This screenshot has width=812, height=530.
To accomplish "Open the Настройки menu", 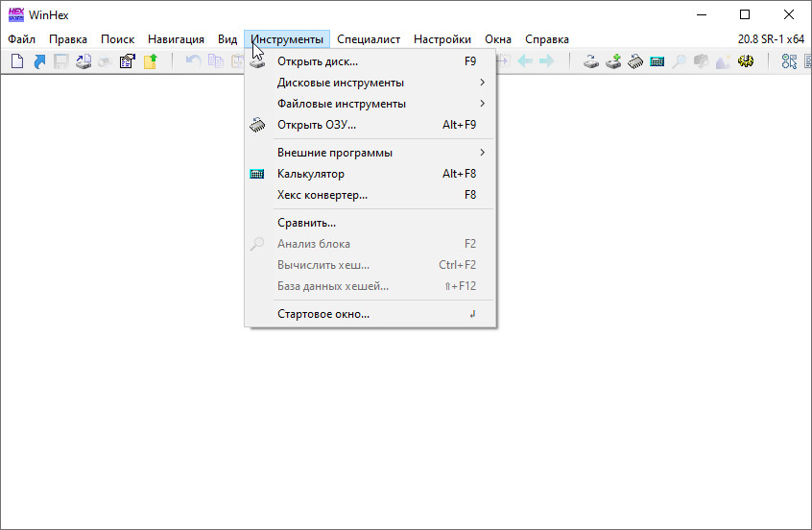I will [x=442, y=39].
